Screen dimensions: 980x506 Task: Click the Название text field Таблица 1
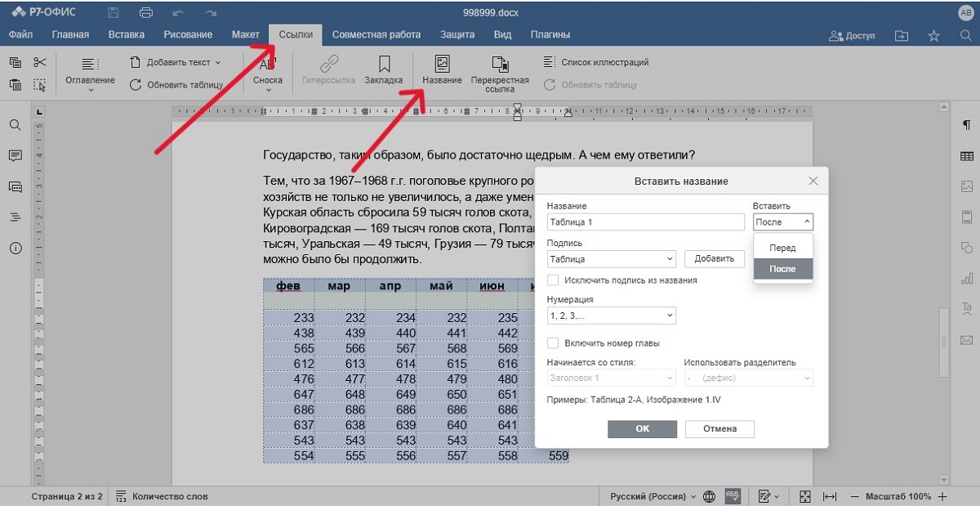(646, 222)
